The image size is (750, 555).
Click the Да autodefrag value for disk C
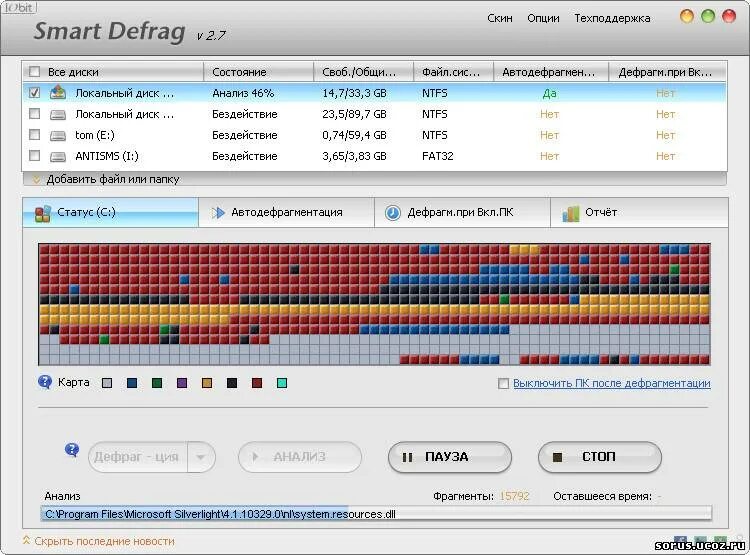point(550,93)
